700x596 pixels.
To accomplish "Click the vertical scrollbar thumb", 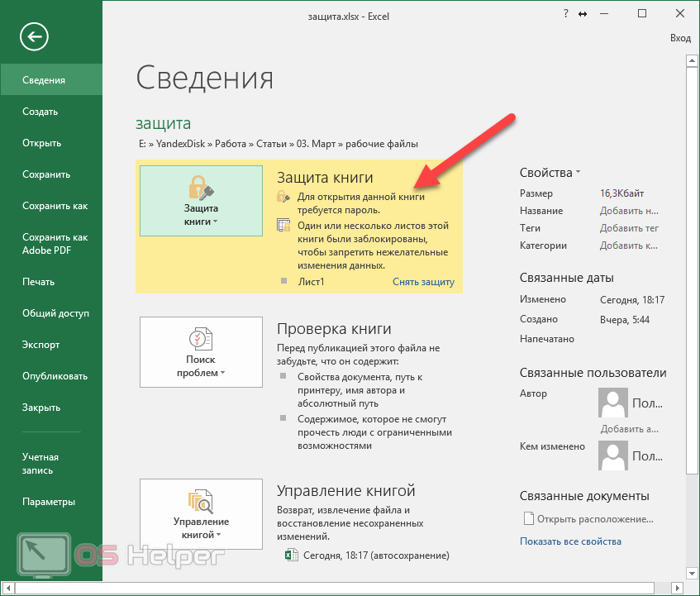I will [692, 270].
